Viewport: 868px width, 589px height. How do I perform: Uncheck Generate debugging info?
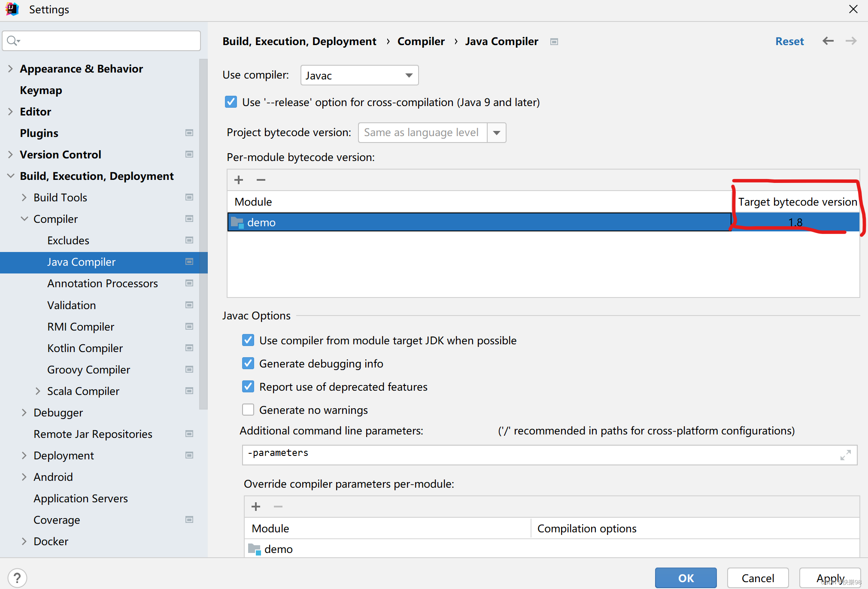[248, 363]
